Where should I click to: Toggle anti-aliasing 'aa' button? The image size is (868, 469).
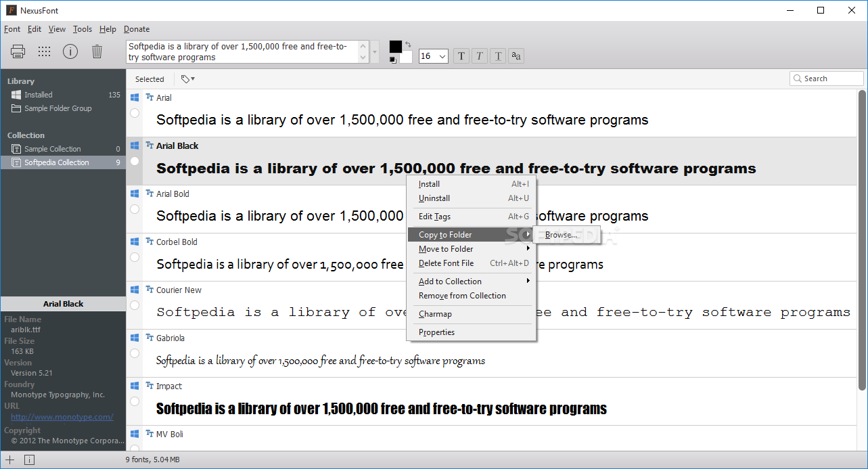pos(516,55)
